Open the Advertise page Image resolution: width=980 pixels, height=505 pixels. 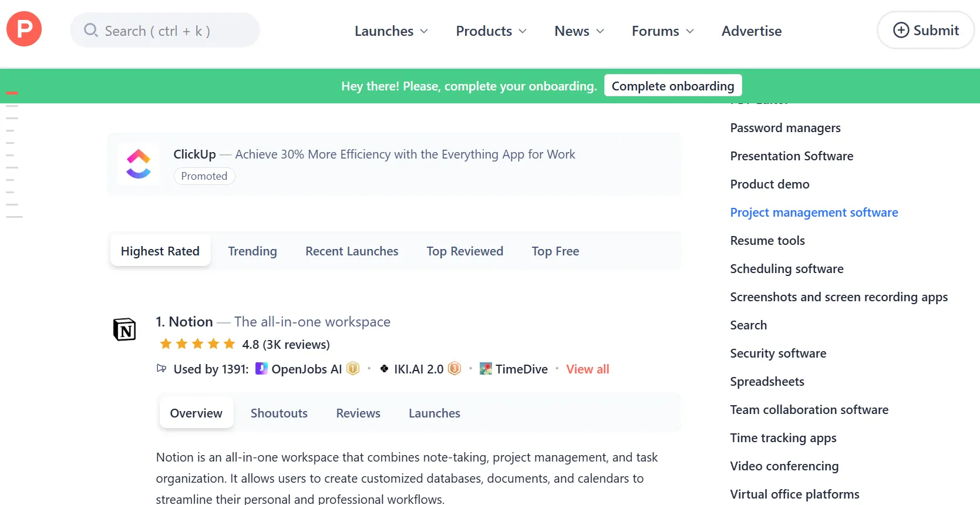(x=752, y=31)
